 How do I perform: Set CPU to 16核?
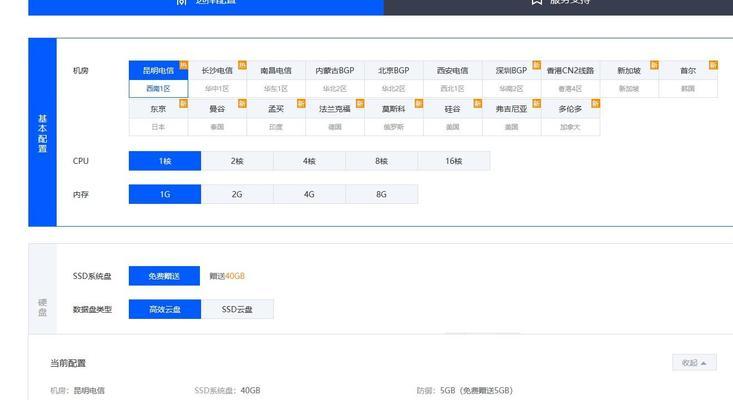tap(454, 161)
